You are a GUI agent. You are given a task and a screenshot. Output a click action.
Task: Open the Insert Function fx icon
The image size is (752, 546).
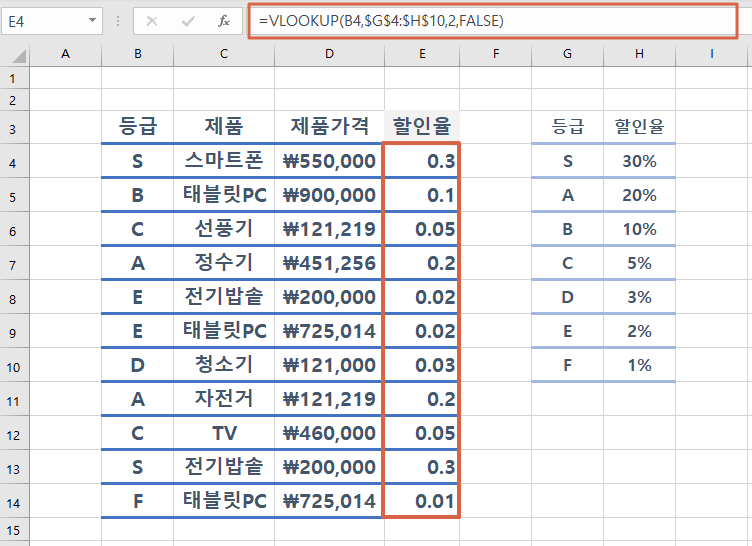[223, 21]
